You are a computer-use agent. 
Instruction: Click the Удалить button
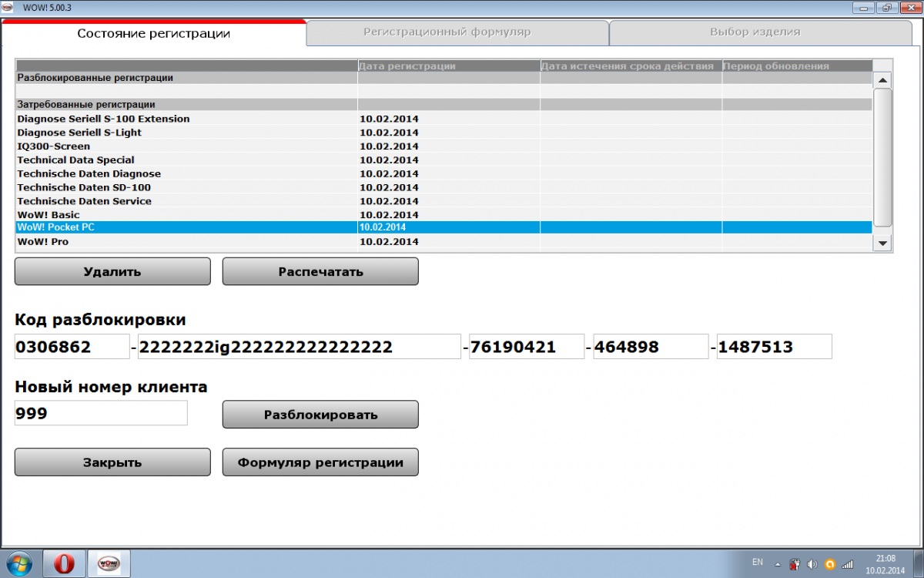(112, 271)
